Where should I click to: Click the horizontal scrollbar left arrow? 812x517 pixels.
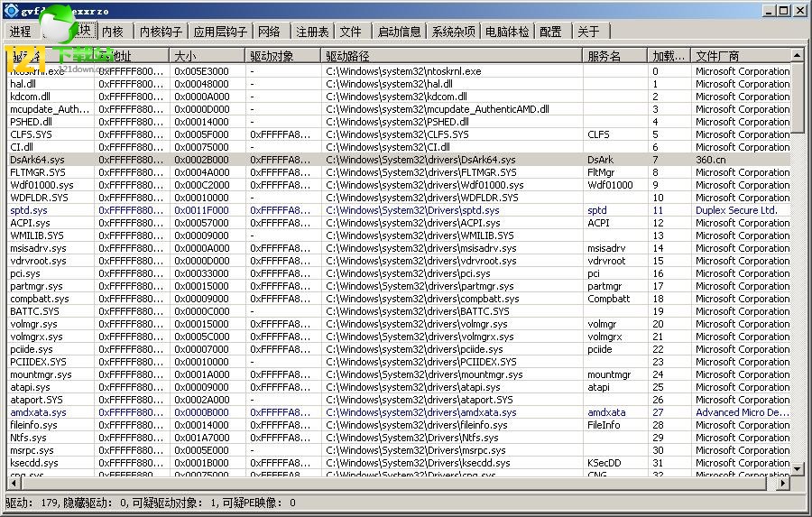[x=11, y=484]
